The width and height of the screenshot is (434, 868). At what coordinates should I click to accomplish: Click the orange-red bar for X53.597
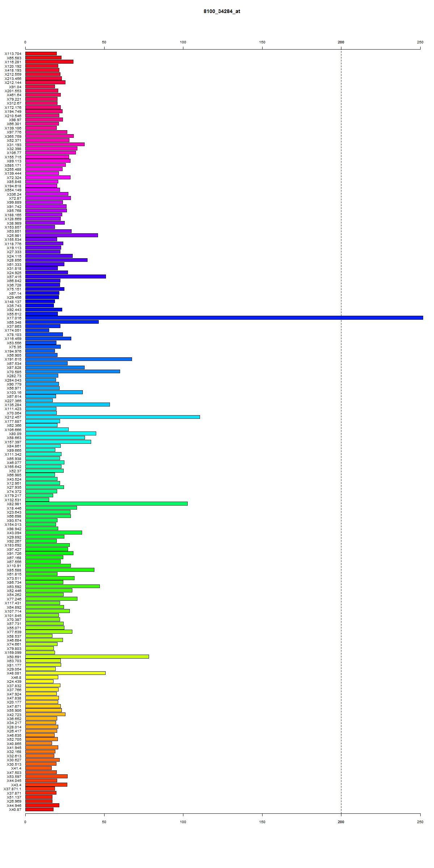coord(46,776)
